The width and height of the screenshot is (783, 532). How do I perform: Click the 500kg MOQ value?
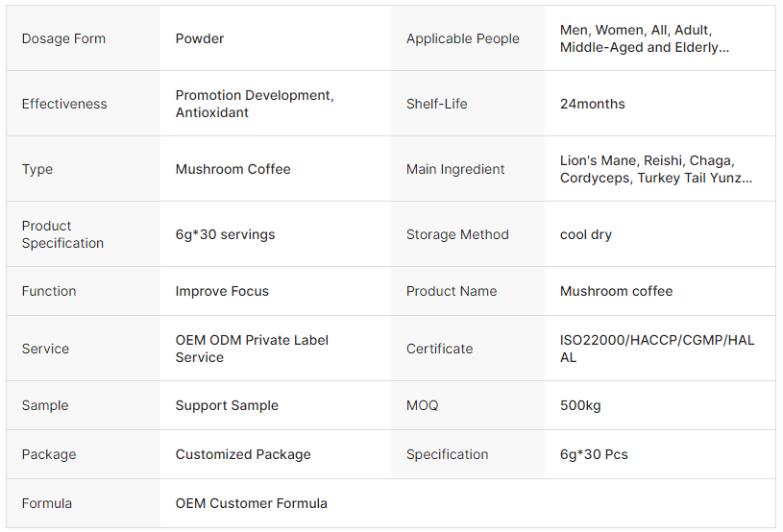tap(580, 405)
